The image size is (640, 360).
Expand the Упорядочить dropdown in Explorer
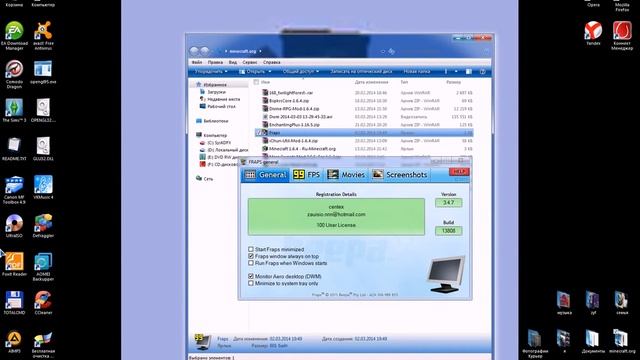tap(211, 71)
